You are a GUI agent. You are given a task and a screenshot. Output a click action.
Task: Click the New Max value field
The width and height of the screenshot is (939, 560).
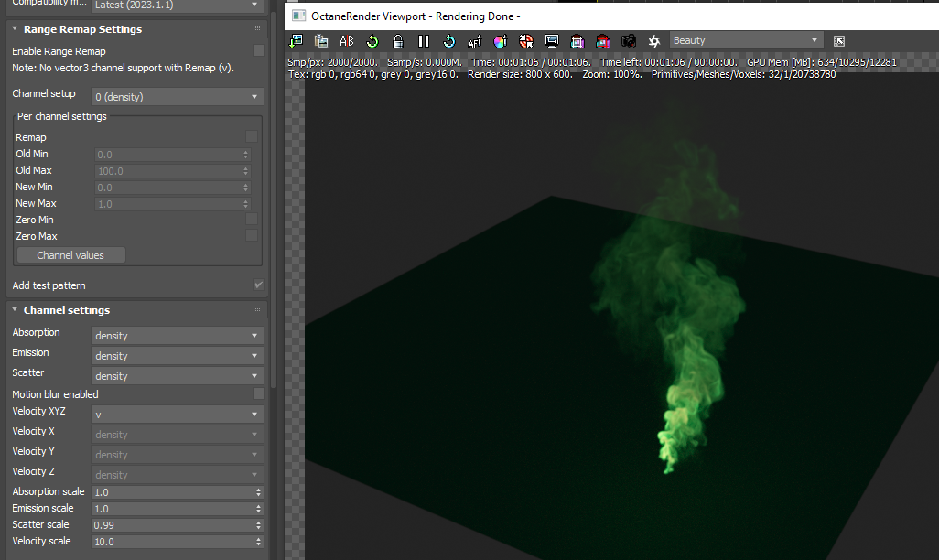(168, 204)
